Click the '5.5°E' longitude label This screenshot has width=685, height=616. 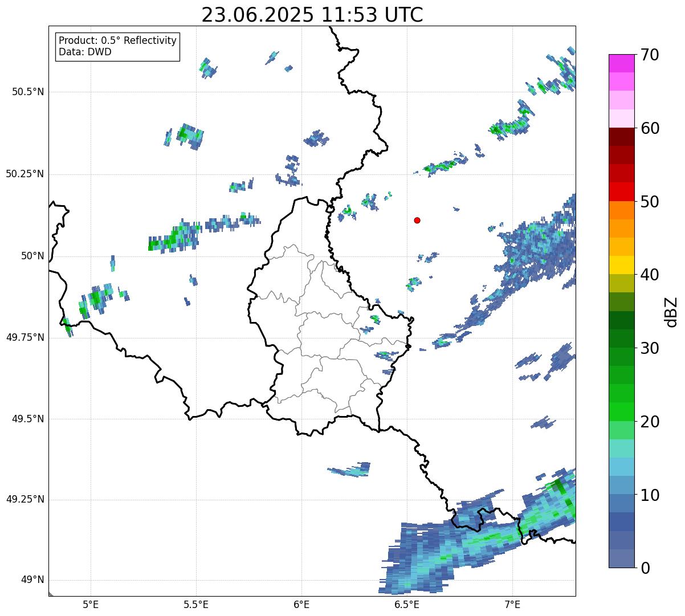click(x=196, y=605)
